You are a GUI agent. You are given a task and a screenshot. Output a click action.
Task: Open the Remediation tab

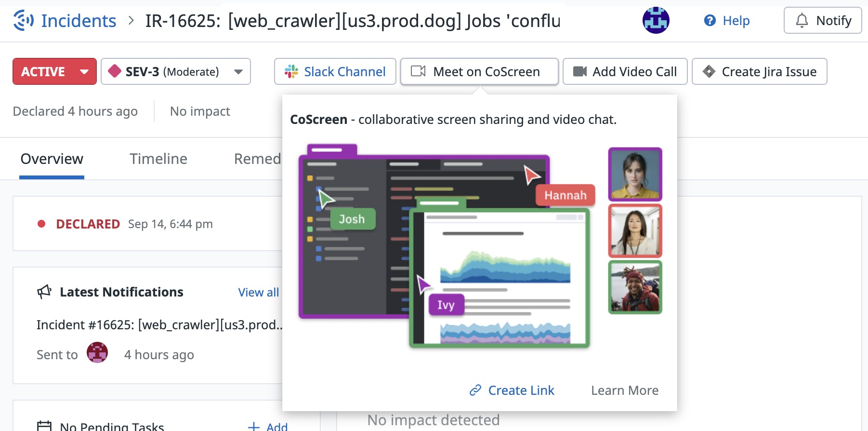258,159
